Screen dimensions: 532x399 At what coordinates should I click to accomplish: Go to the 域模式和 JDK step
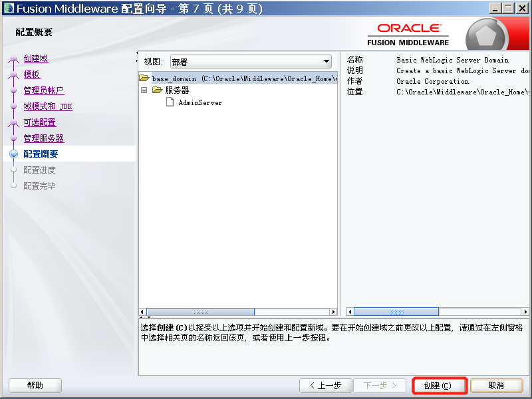coord(48,106)
